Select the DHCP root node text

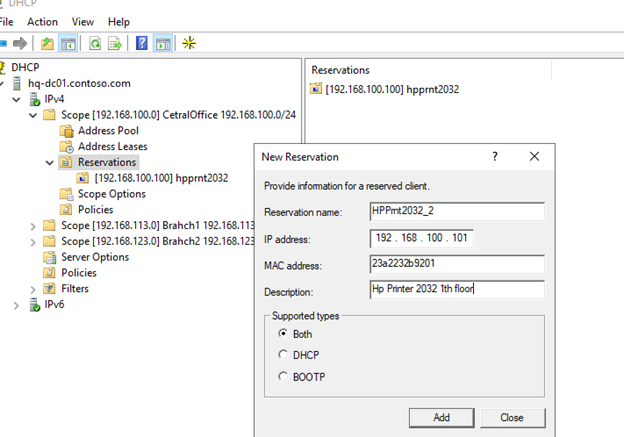click(x=25, y=67)
